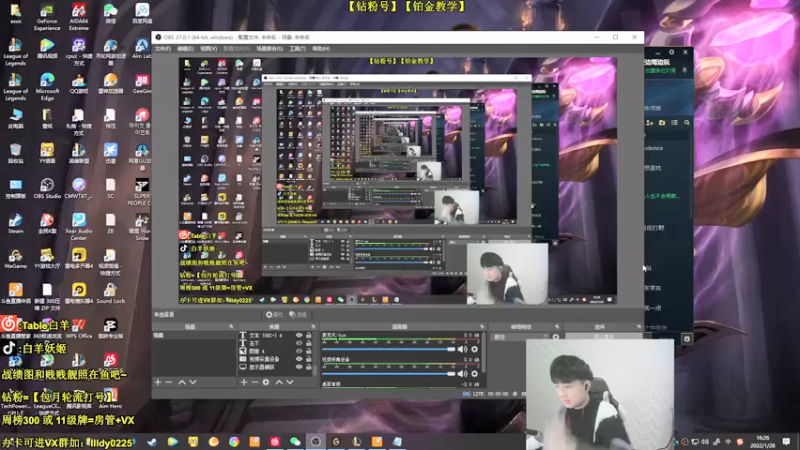This screenshot has width=800, height=450.
Task: Select the 显示器捕获 row in the sources list
Action: (276, 367)
